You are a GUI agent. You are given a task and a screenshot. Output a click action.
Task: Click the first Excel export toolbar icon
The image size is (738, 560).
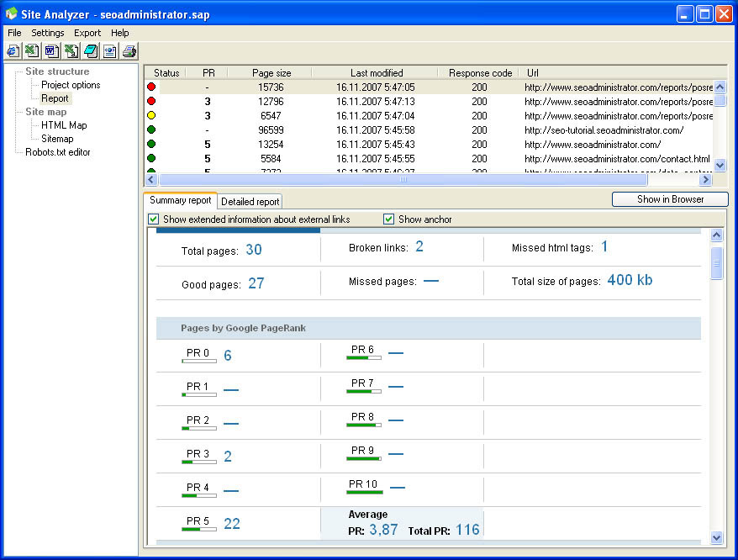(32, 51)
